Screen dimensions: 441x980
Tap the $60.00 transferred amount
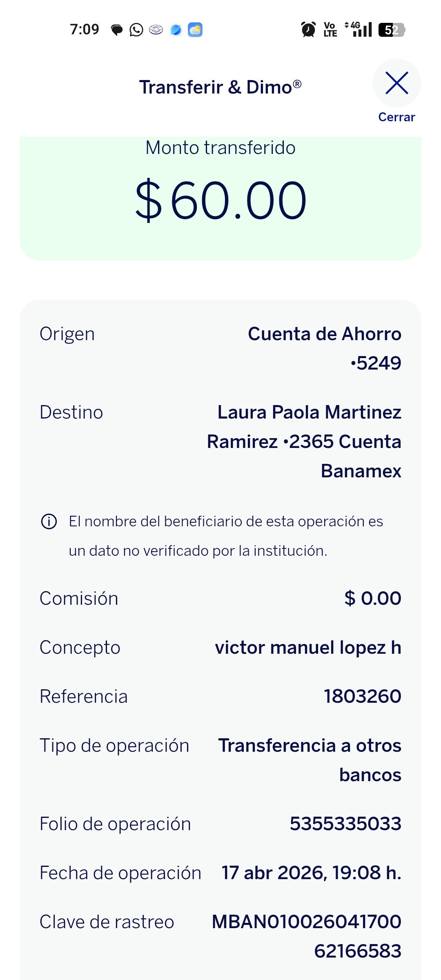click(220, 200)
